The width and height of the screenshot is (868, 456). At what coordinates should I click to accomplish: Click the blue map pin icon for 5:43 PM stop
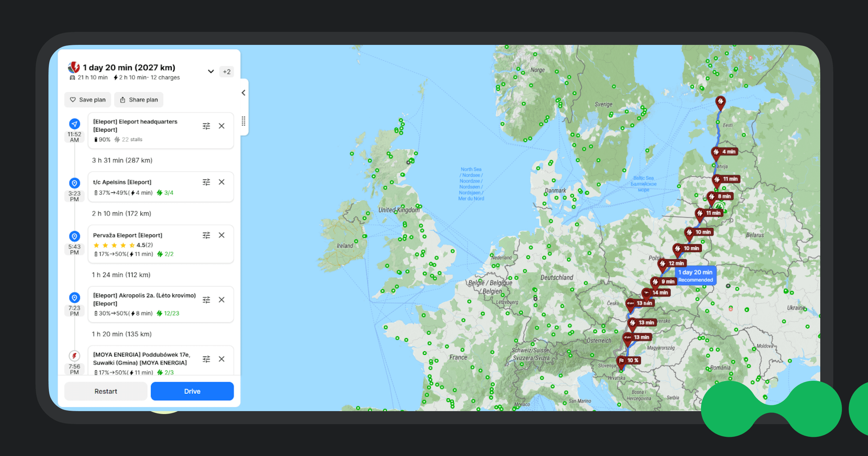(x=74, y=236)
